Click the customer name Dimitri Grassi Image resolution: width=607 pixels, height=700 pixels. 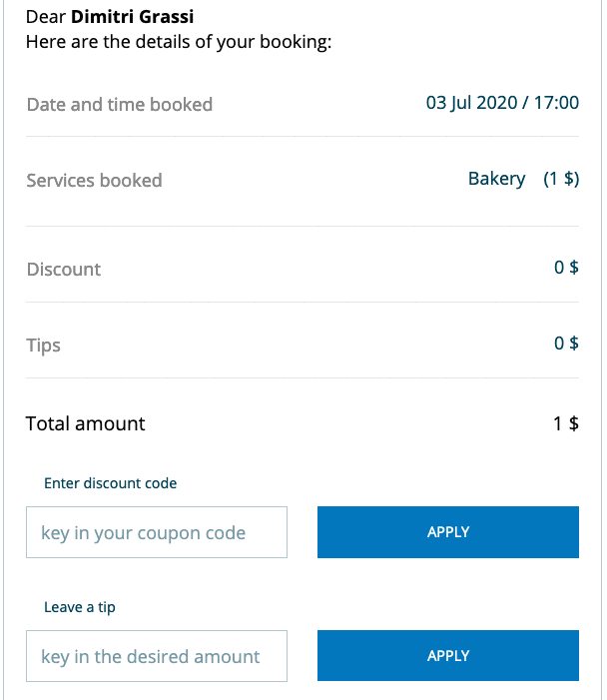click(x=132, y=18)
